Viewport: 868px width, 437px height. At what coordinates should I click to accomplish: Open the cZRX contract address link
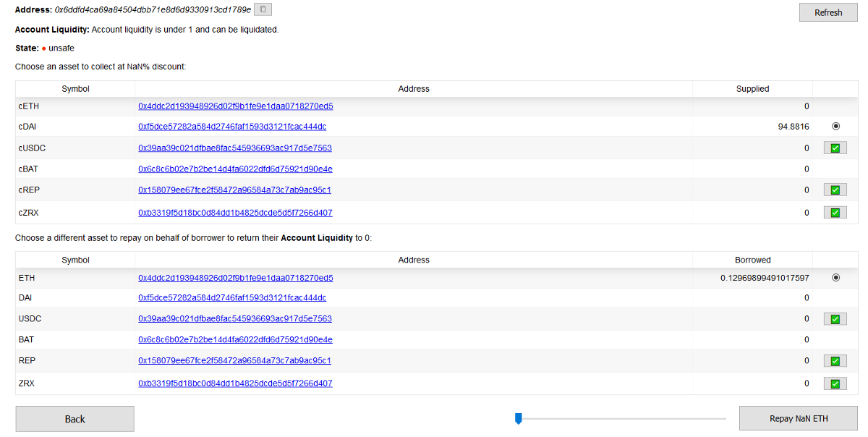[235, 213]
